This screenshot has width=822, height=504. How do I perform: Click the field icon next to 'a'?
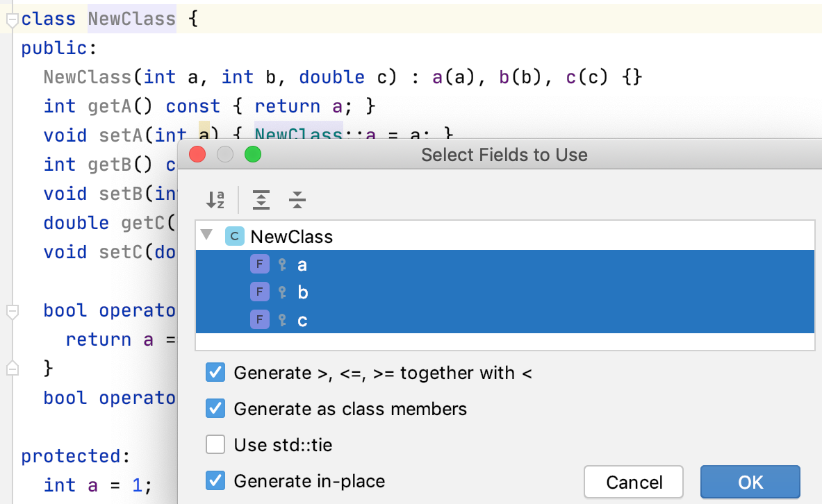pyautogui.click(x=259, y=264)
